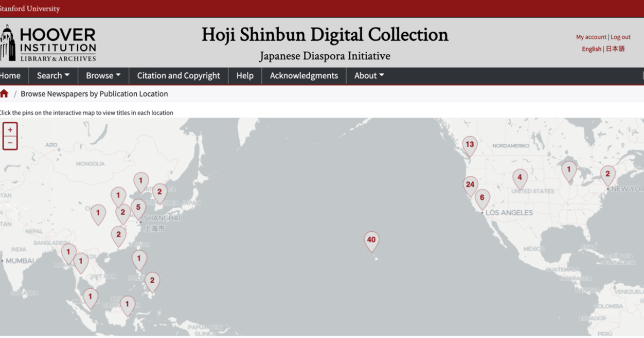
Task: Open the pin numbered 1 over Myanmar
Action: pos(68,253)
